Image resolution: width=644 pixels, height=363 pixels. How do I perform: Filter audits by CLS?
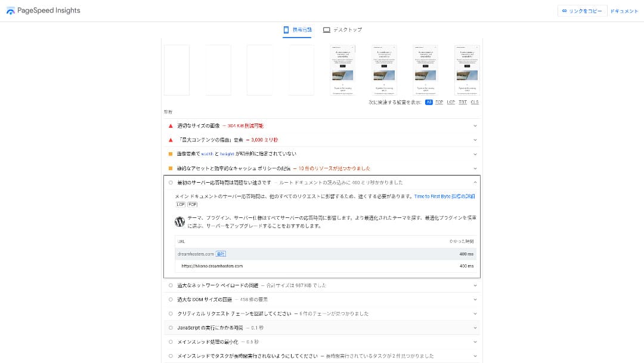click(x=475, y=102)
